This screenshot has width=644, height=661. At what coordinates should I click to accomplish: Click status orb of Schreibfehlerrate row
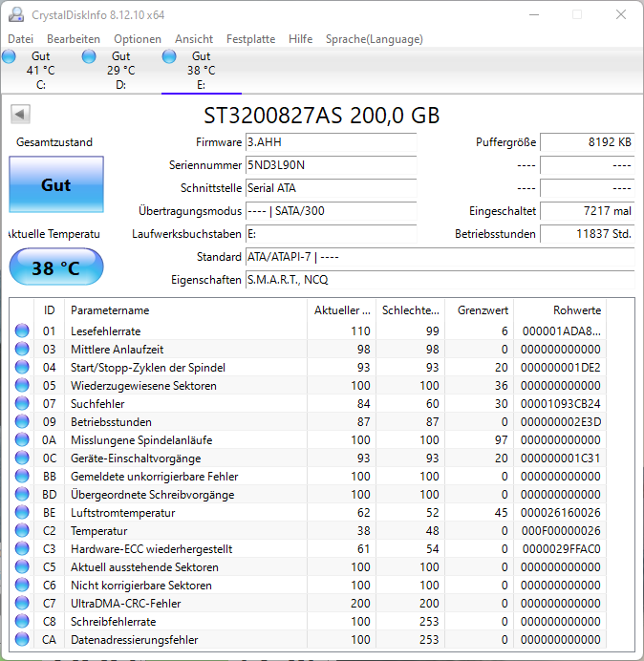[22, 621]
